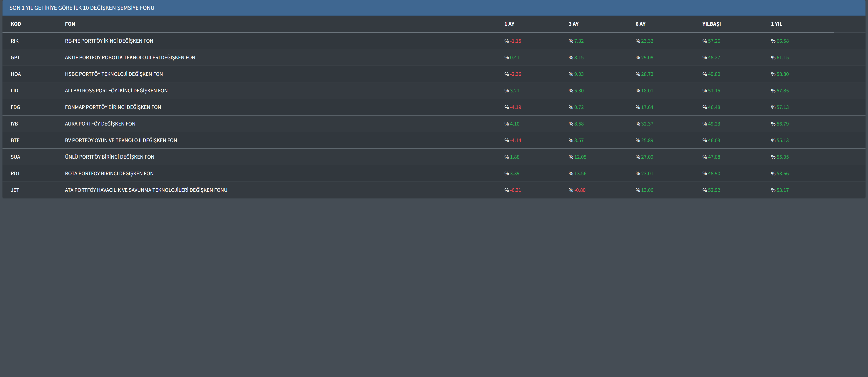Click the 6 AY column header
This screenshot has height=377, width=868.
[640, 24]
